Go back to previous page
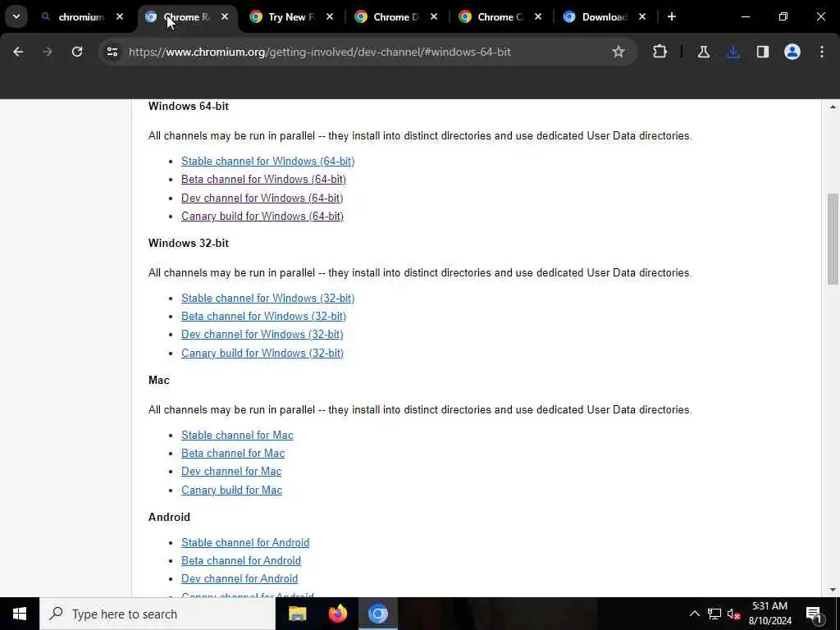The image size is (840, 630). coord(18,52)
